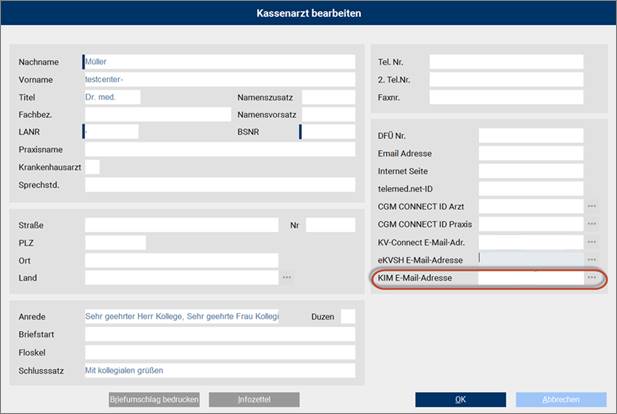Click the Tel. Nr. input field
Viewport: 617px width, 414px height.
click(x=506, y=62)
